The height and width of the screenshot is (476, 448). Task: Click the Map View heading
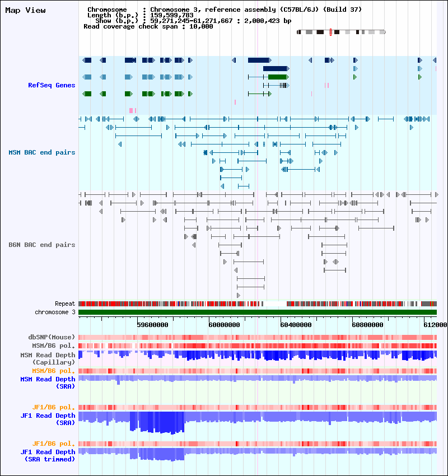coord(26,10)
